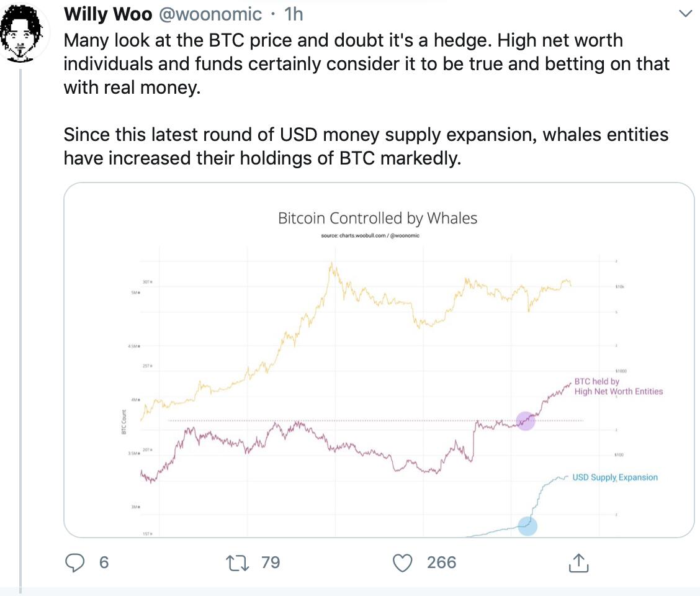The width and height of the screenshot is (700, 596).
Task: Open the @woonomic handle link
Action: [207, 14]
